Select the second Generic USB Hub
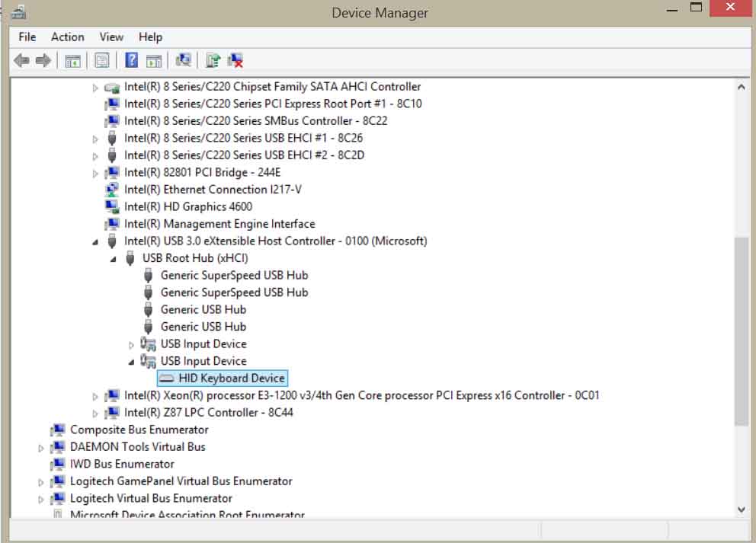756x543 pixels. [203, 327]
